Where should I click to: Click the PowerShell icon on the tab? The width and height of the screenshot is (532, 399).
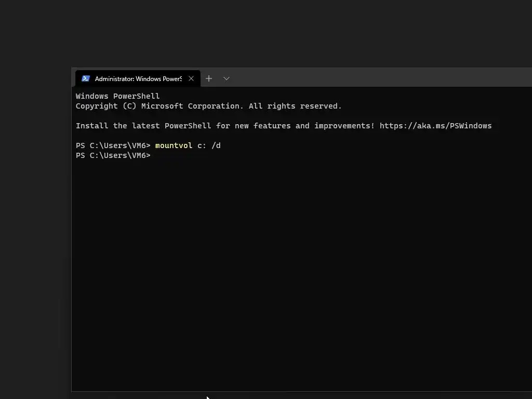click(86, 78)
